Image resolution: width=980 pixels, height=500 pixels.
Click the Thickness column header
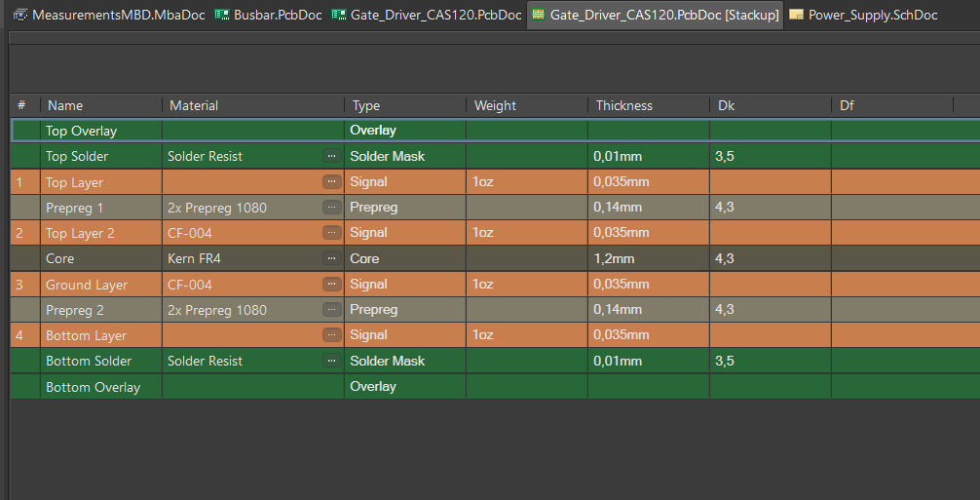click(624, 105)
